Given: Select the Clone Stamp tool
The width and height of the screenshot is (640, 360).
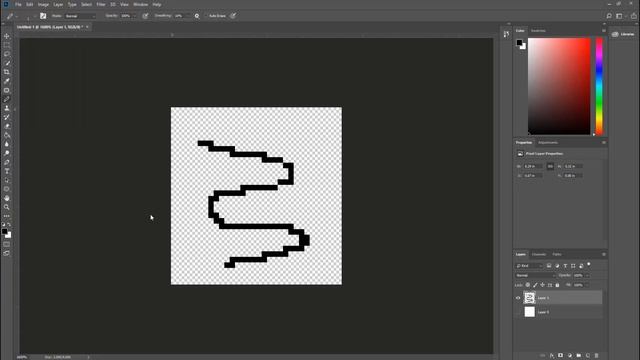Looking at the screenshot, I should tap(7, 108).
